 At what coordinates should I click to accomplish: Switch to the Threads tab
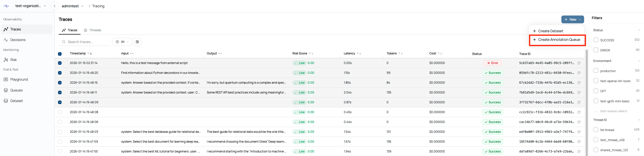tap(93, 30)
